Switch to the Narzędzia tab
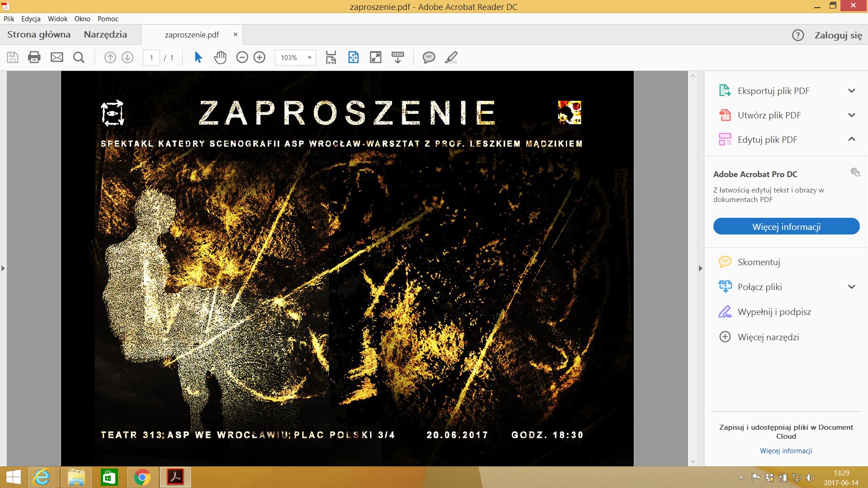This screenshot has height=488, width=868. click(105, 35)
